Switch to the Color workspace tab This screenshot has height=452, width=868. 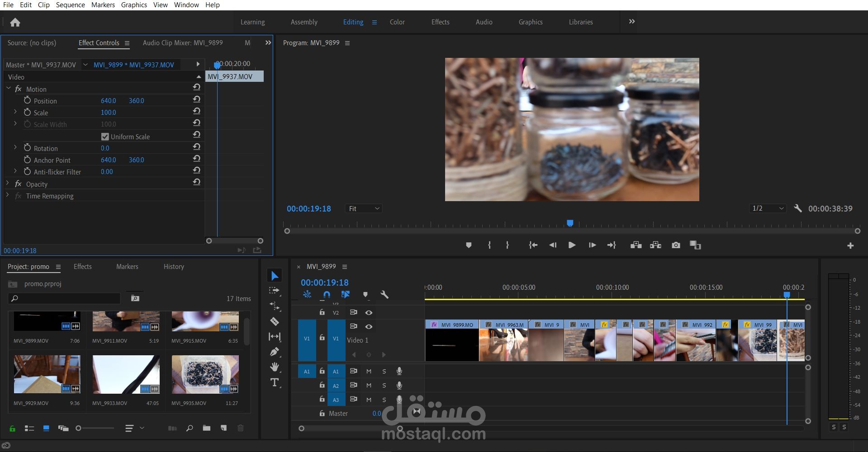[397, 22]
